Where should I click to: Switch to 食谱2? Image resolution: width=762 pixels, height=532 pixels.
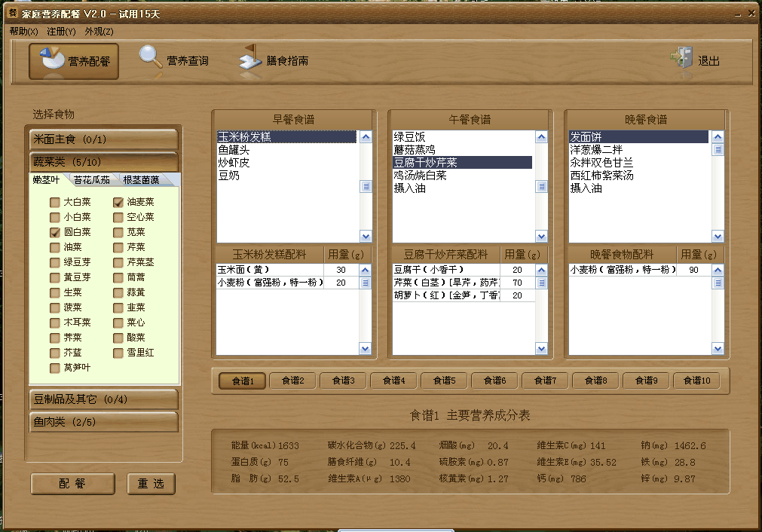(293, 381)
